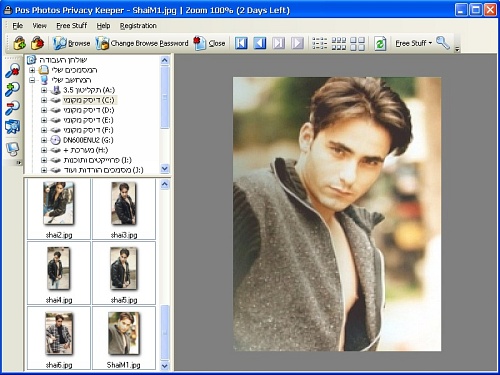
Task: Expand the C: local disk node
Action: 44,100
